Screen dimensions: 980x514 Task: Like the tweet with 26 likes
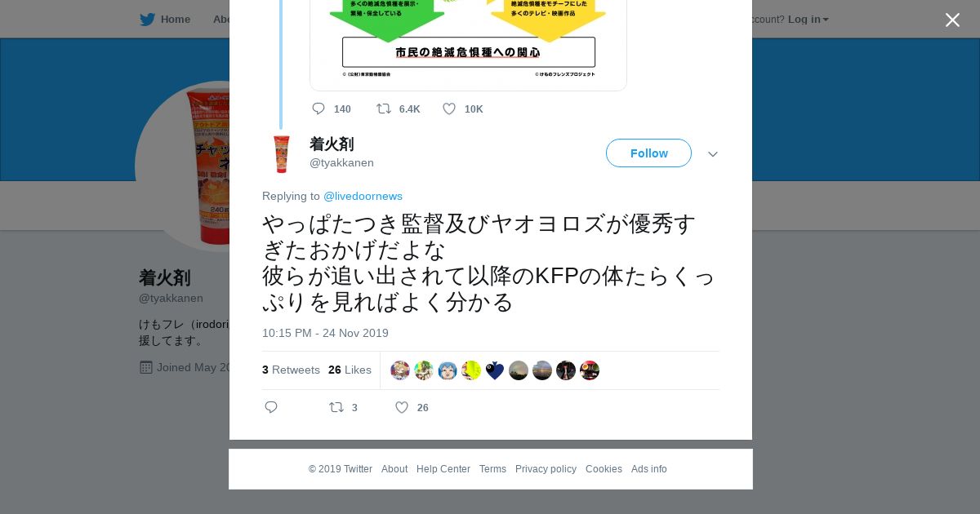[402, 407]
